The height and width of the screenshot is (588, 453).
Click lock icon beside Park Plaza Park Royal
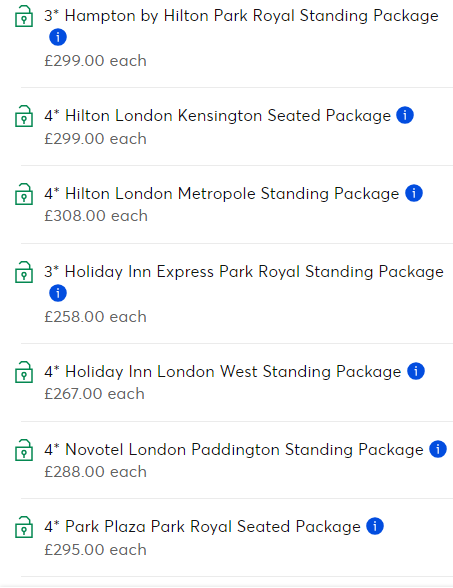tap(24, 527)
